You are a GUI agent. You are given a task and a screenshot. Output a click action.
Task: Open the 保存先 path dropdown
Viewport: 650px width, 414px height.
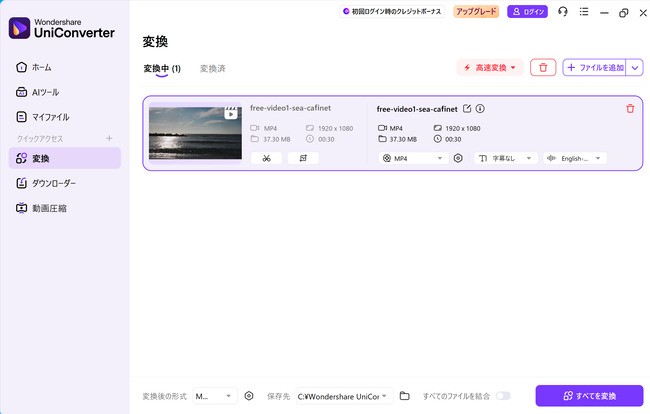click(x=344, y=396)
